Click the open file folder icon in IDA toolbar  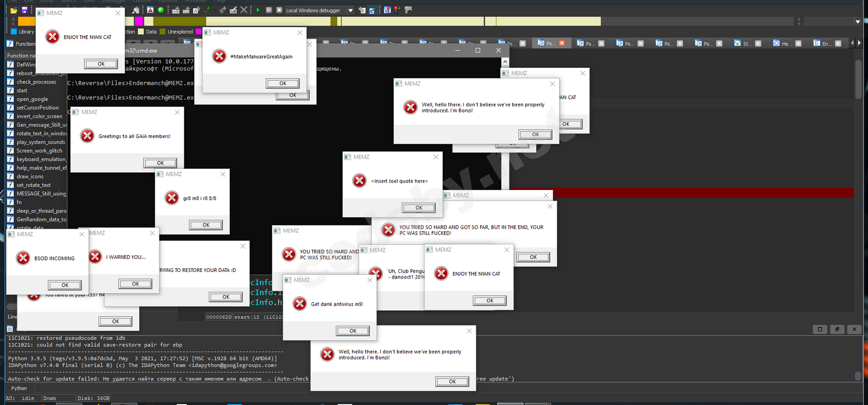point(14,10)
